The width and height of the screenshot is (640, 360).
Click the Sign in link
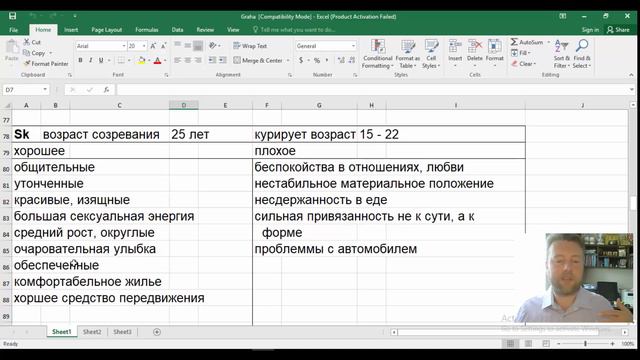(x=590, y=30)
